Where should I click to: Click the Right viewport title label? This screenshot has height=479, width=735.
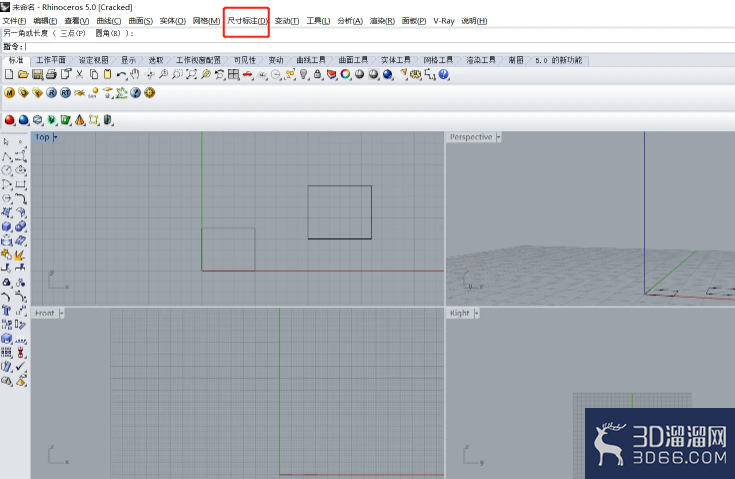[459, 313]
